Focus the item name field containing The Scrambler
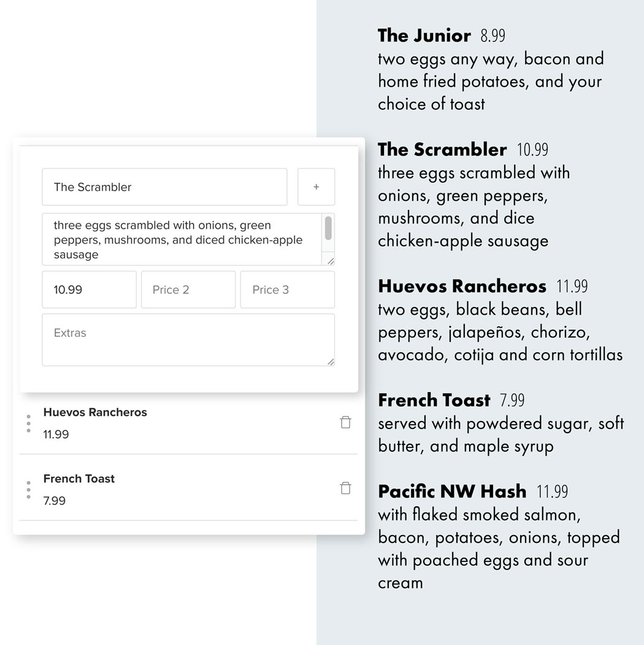The width and height of the screenshot is (644, 645). [x=164, y=187]
